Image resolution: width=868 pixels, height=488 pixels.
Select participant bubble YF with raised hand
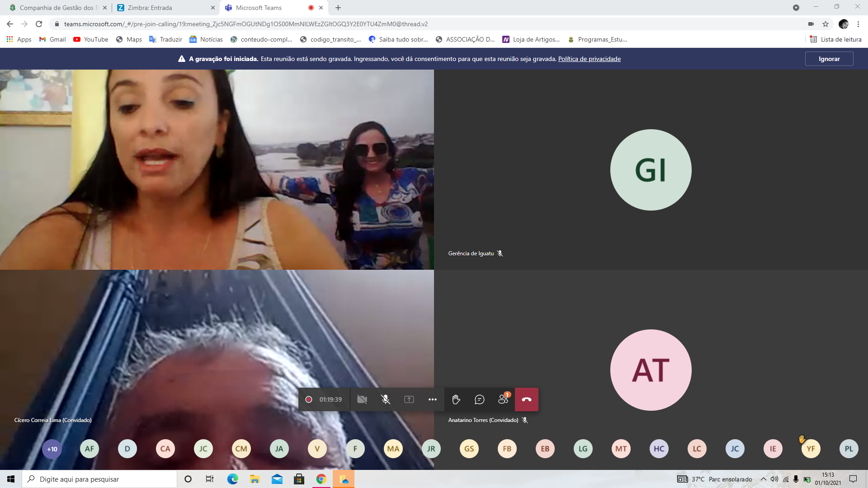click(811, 449)
